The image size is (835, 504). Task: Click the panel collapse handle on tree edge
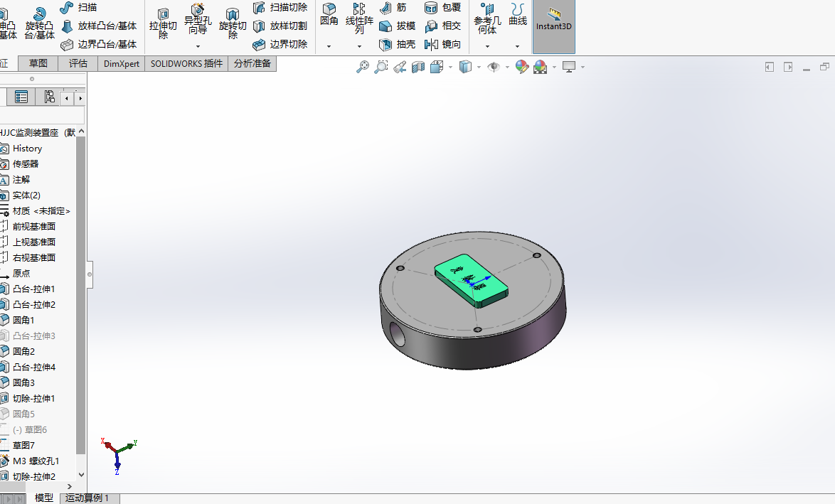[90, 274]
